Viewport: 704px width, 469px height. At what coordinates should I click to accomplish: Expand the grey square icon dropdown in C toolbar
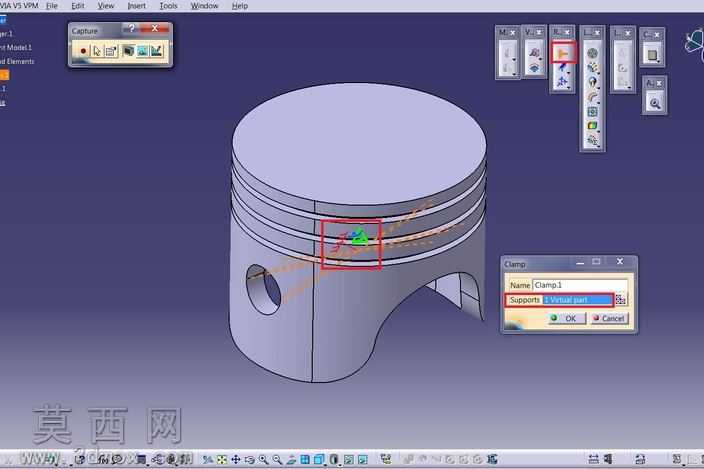658,61
